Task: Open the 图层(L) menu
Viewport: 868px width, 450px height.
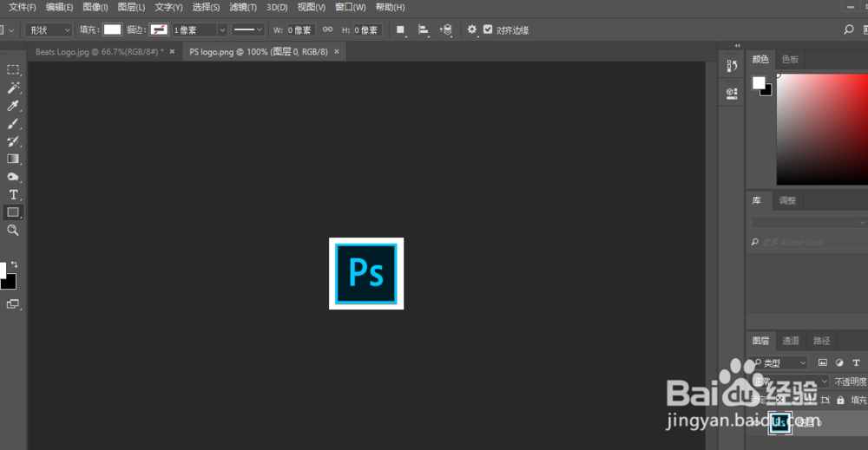Action: click(131, 7)
